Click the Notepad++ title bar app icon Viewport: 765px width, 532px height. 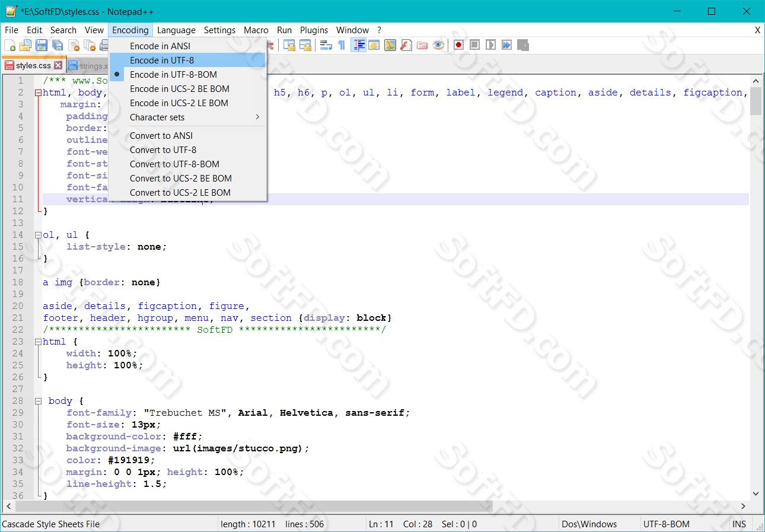(11, 11)
